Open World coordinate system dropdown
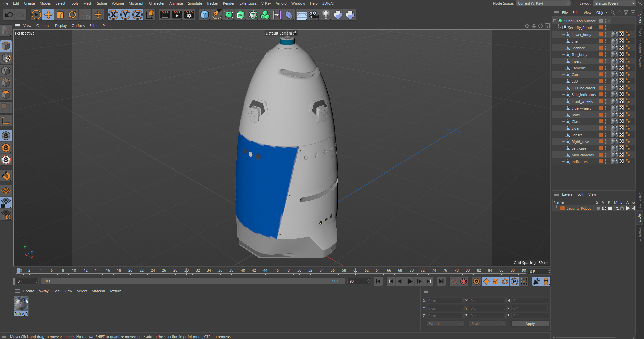The width and height of the screenshot is (644, 339). [445, 324]
